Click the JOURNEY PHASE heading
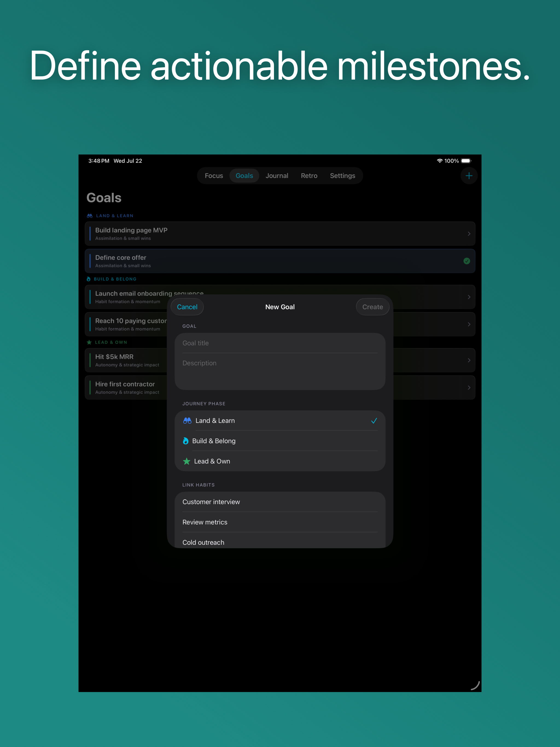Viewport: 560px width, 747px height. tap(204, 404)
